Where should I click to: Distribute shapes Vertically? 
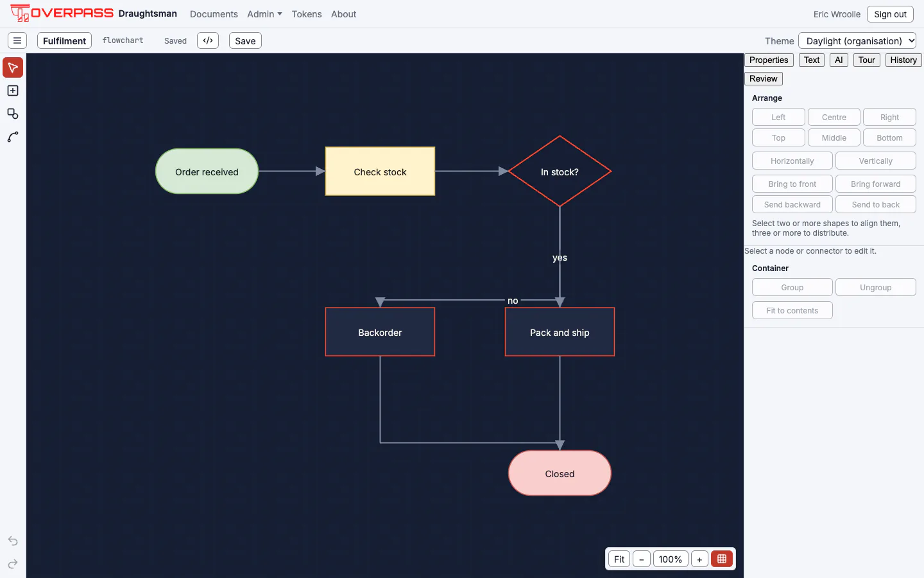click(x=876, y=161)
